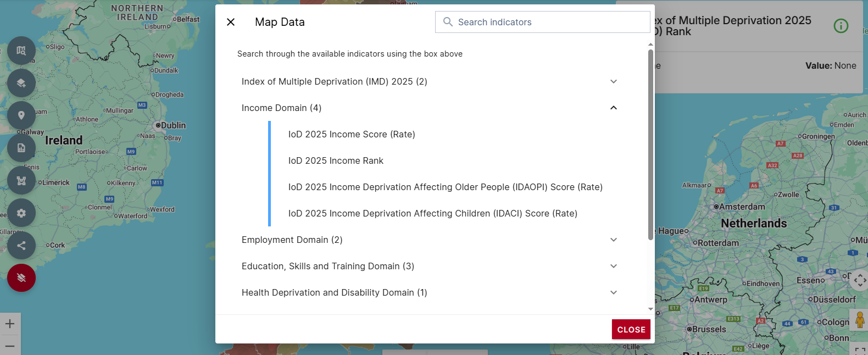Zoom out the map with minus button

tap(10, 346)
